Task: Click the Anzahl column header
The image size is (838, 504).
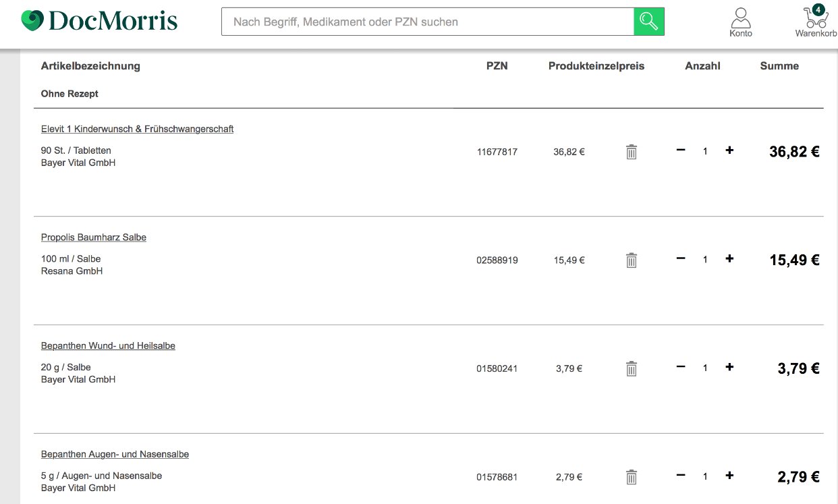Action: [x=703, y=66]
